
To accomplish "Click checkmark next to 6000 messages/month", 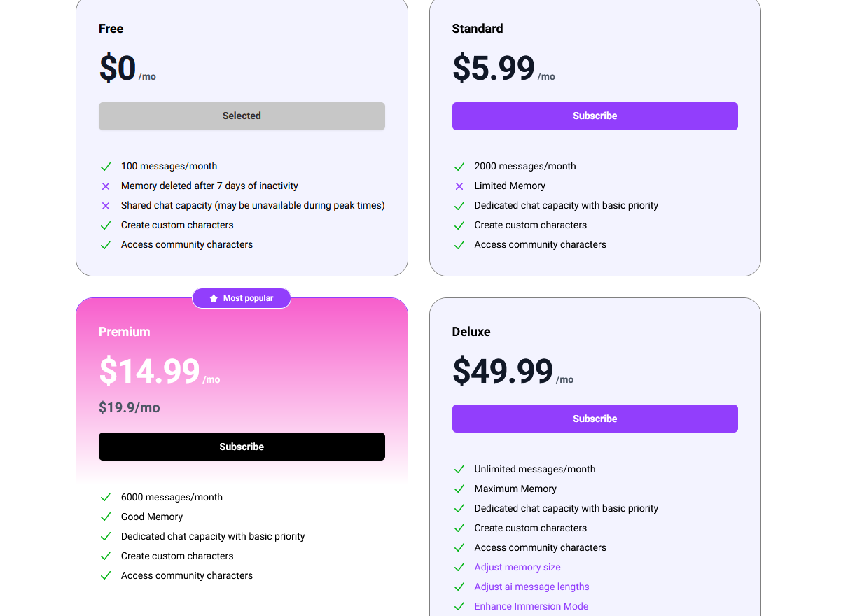I will click(106, 498).
